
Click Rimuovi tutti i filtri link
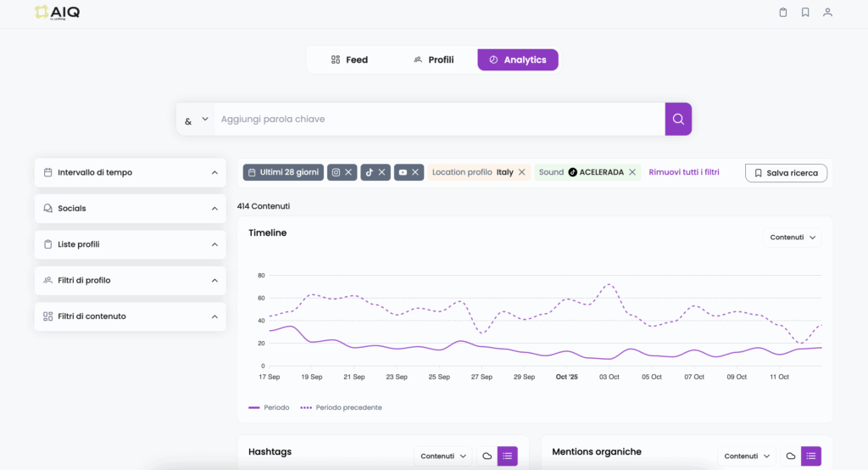click(x=683, y=172)
